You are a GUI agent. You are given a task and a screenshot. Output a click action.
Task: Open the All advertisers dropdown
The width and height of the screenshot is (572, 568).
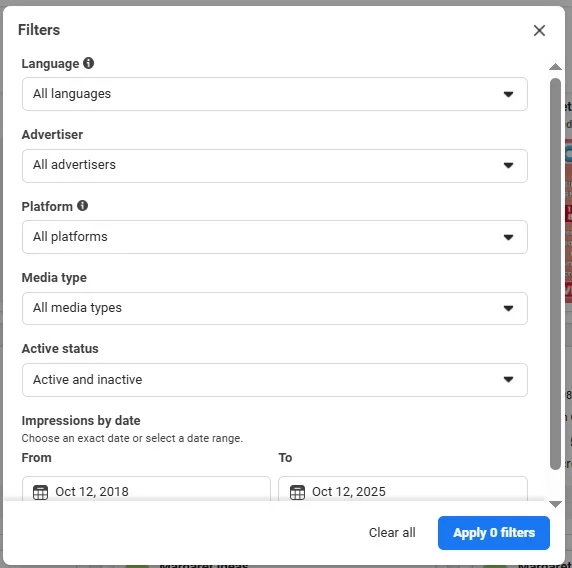tap(275, 165)
